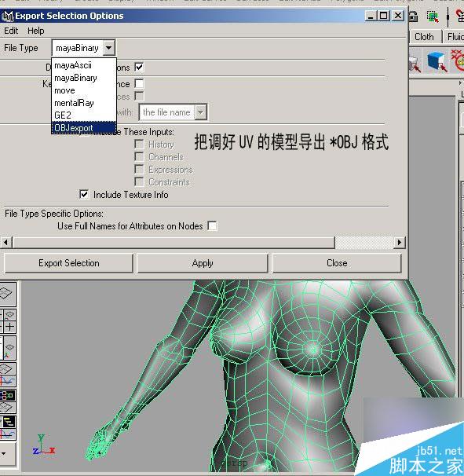
Task: Click the vertical status line collapse handle
Action: click(x=448, y=16)
